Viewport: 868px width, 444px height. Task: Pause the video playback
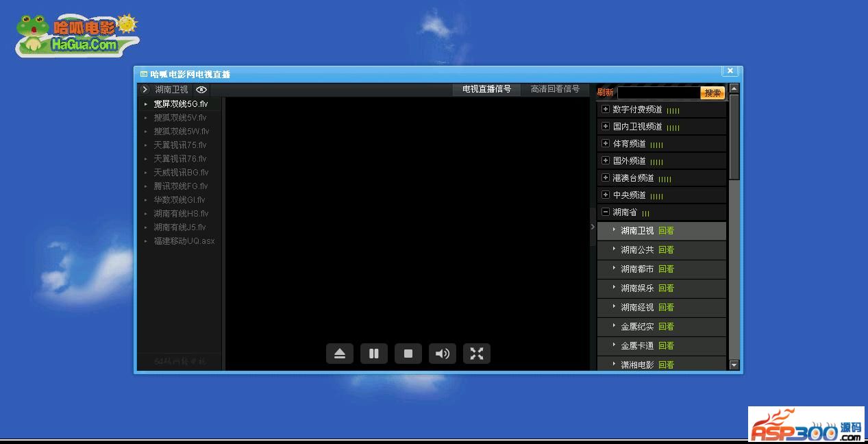coord(374,354)
